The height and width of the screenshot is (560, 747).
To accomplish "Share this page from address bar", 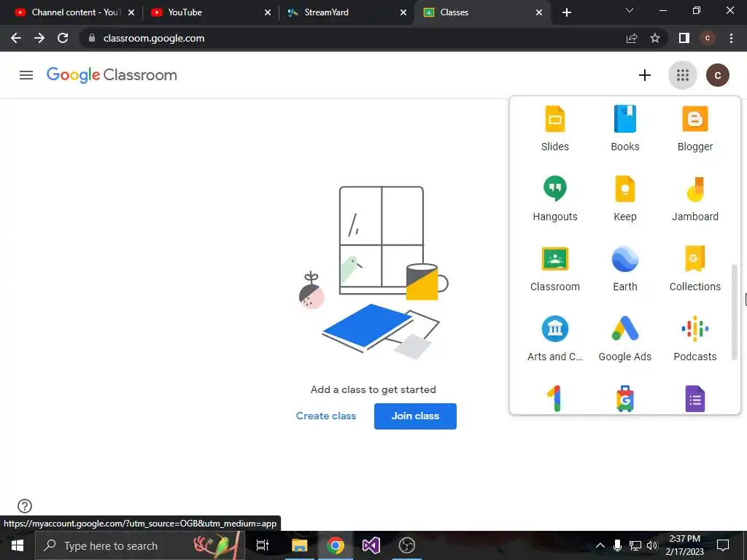I will pyautogui.click(x=632, y=38).
